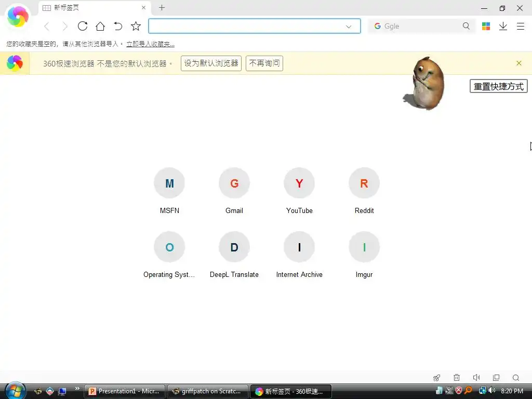Click the rocket speed-up icon at bottom
The width and height of the screenshot is (532, 399).
click(x=436, y=378)
